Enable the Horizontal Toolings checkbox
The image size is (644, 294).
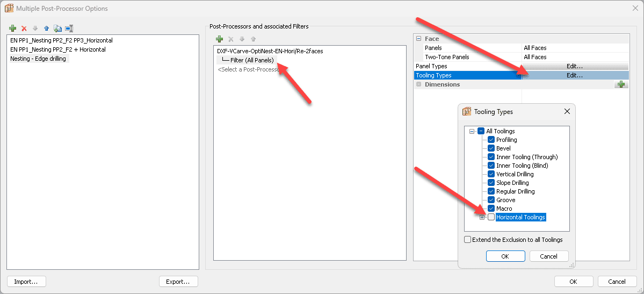click(x=491, y=217)
